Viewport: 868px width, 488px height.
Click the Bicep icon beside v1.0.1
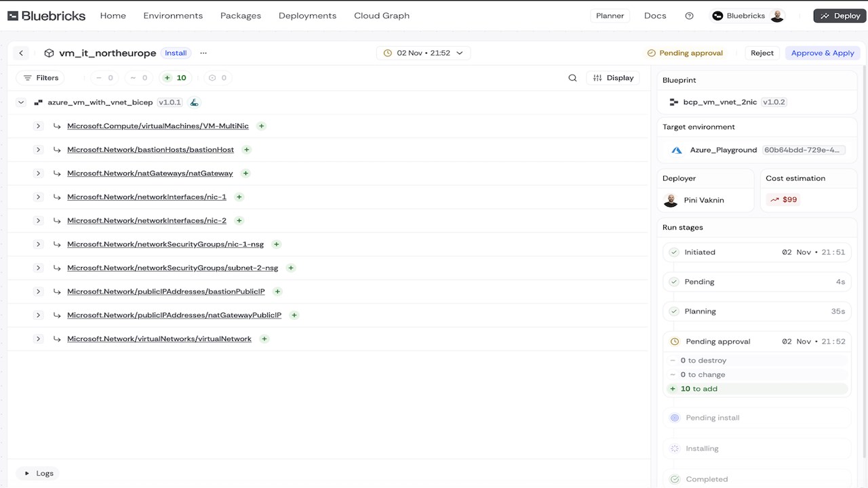pyautogui.click(x=194, y=102)
